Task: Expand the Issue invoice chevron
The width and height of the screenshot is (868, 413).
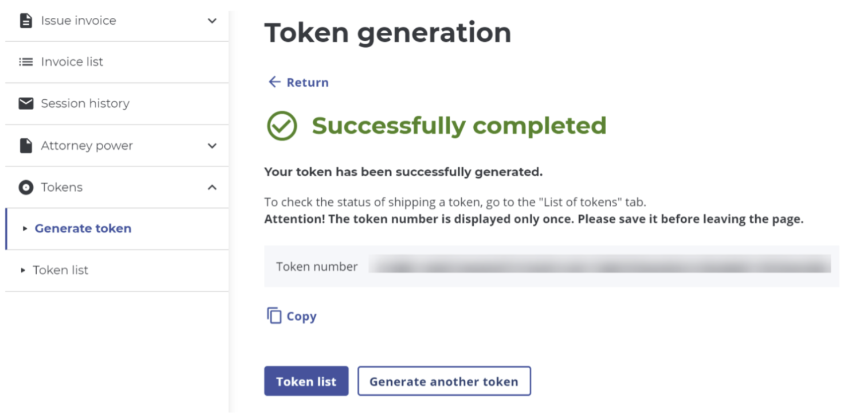Action: [212, 21]
